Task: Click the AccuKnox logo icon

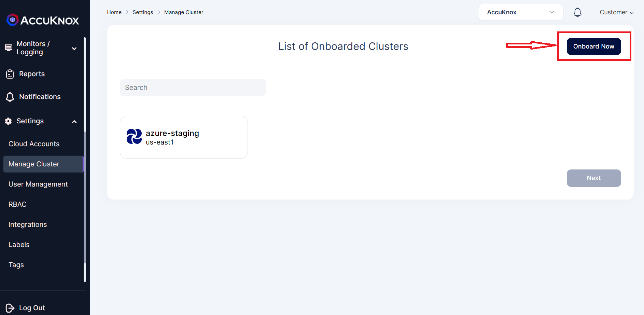Action: (13, 20)
